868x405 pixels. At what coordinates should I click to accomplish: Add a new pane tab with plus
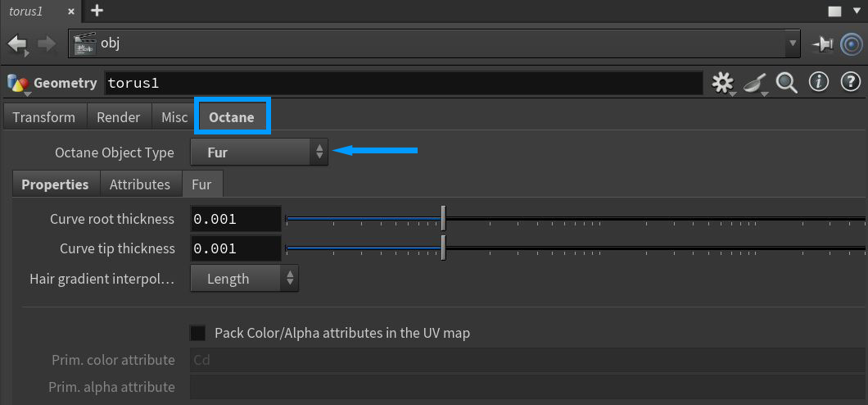(x=97, y=11)
